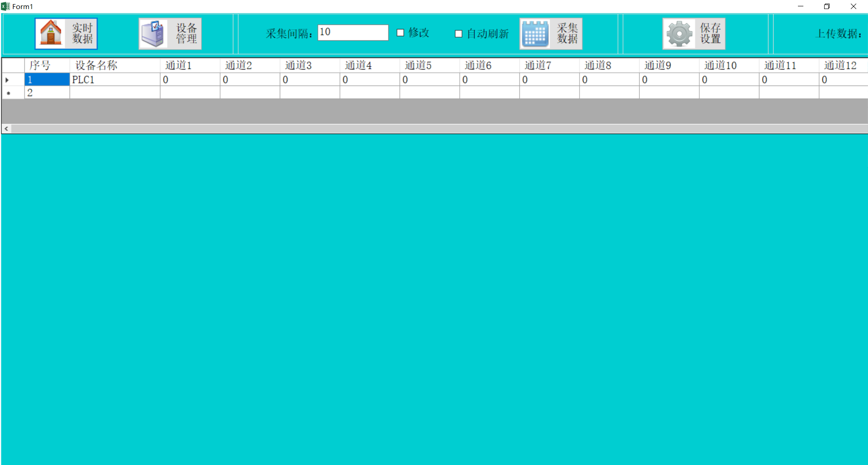Screen dimensions: 868x465
Task: Close the Form1 window
Action: (854, 6)
